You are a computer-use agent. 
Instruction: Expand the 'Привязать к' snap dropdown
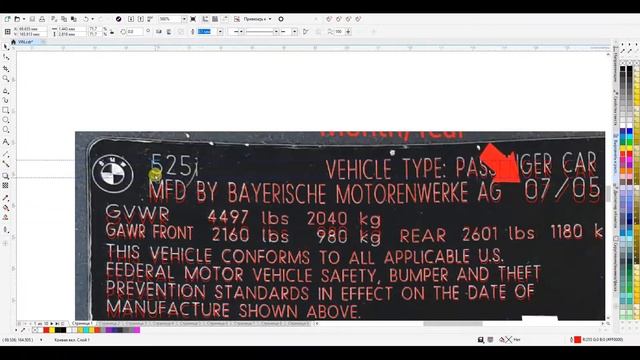tap(270, 19)
